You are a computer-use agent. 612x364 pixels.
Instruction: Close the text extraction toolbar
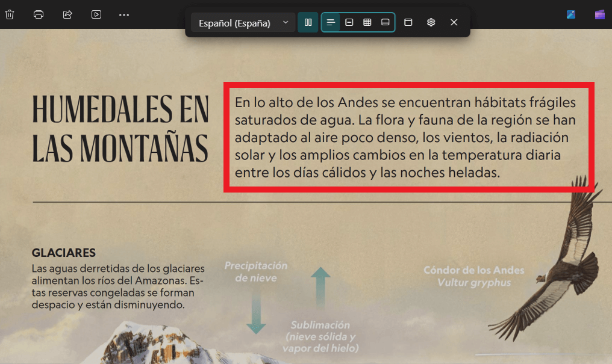pyautogui.click(x=454, y=22)
